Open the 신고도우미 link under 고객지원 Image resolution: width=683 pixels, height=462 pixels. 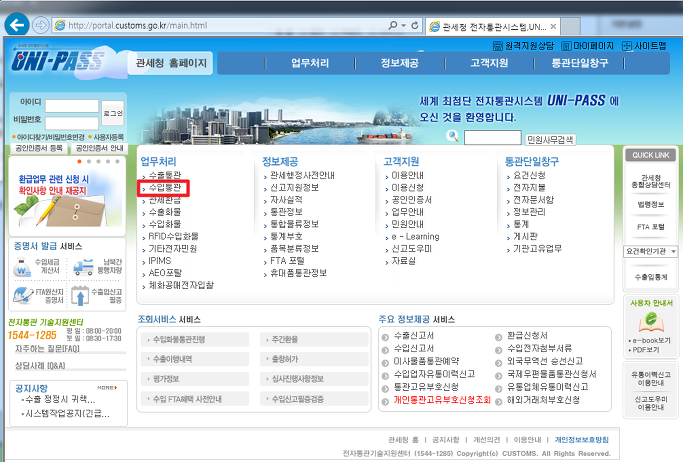pos(412,249)
